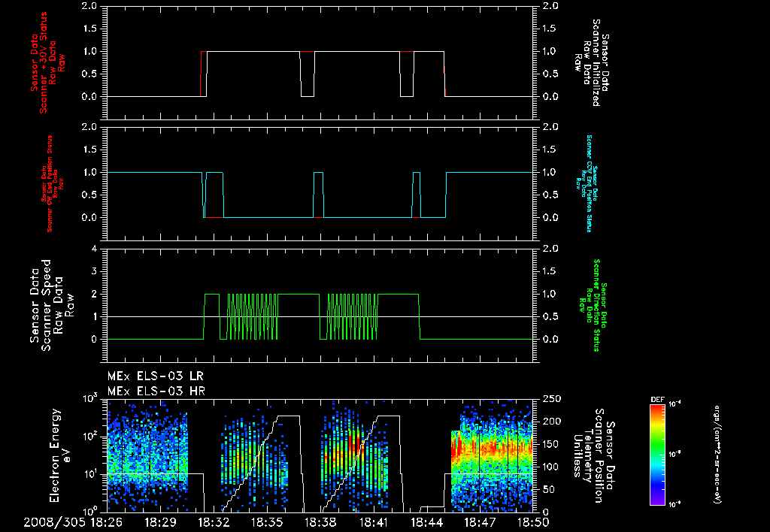Select the 18:41 time axis tick label
The height and width of the screenshot is (532, 770).
tap(373, 522)
